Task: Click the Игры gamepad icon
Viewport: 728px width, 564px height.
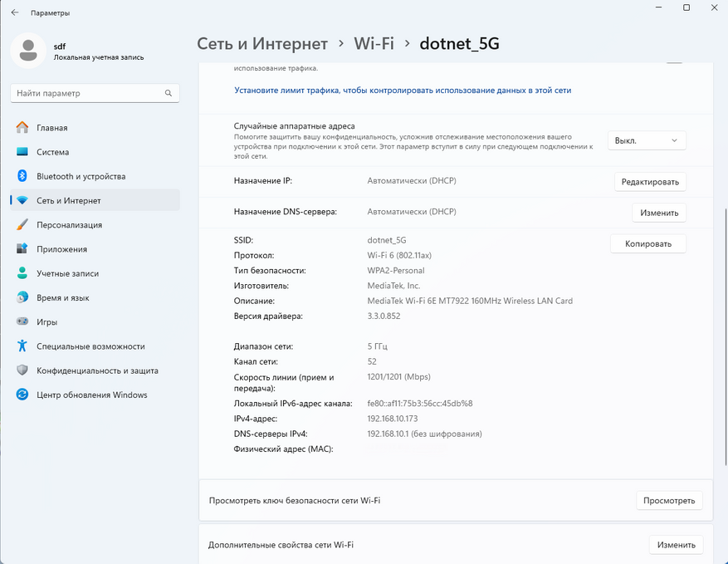Action: [22, 322]
